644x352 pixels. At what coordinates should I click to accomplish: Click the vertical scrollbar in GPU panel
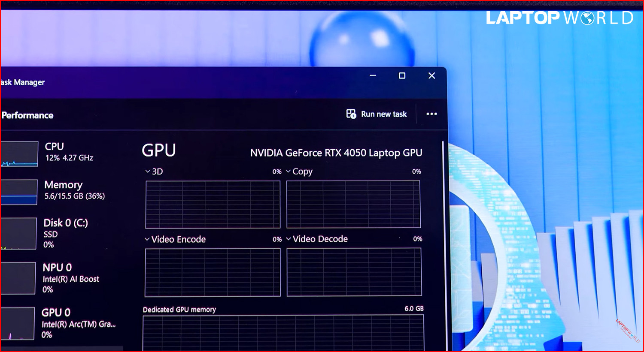click(x=443, y=214)
